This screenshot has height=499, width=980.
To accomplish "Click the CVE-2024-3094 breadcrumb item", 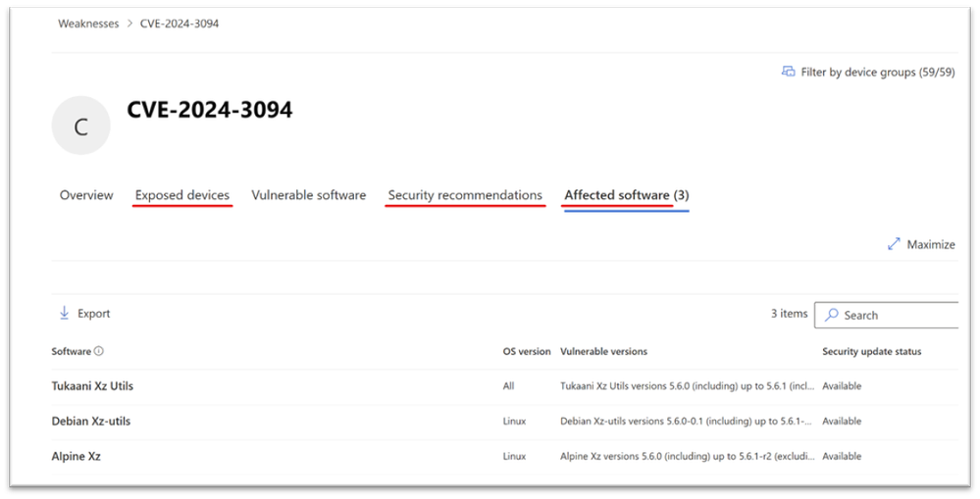I will coord(180,24).
